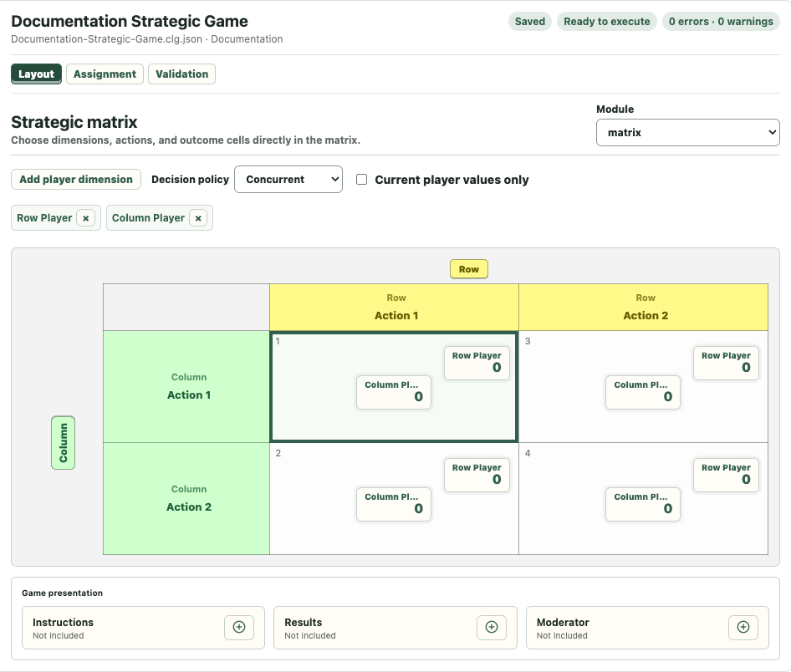791x672 pixels.
Task: Edit Row Player value in cell 4
Action: click(x=726, y=475)
